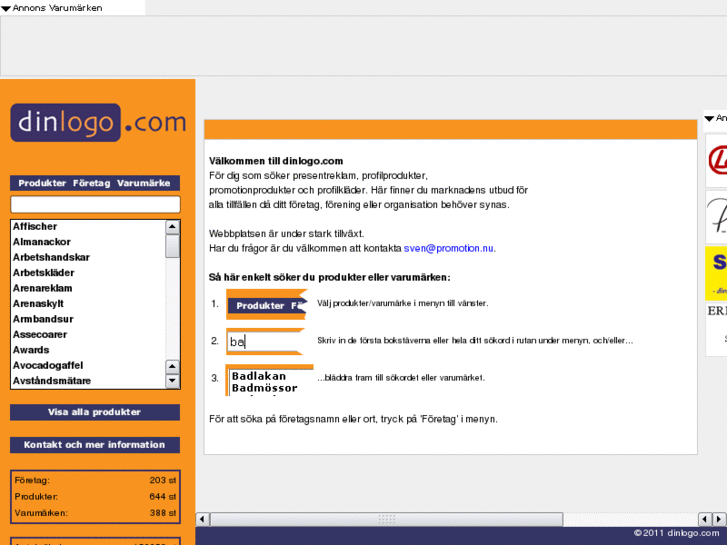Click the horizontal scrollbar thumb
727x545 pixels.
point(387,519)
